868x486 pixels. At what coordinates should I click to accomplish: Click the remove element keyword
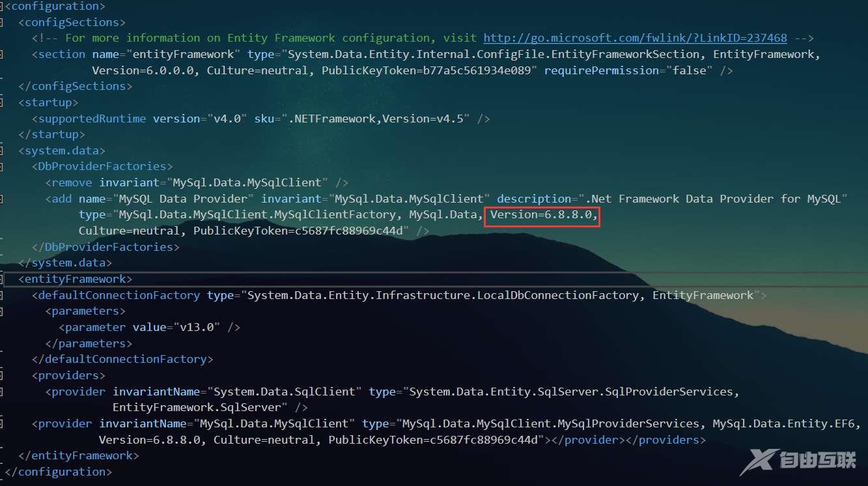pyautogui.click(x=72, y=182)
